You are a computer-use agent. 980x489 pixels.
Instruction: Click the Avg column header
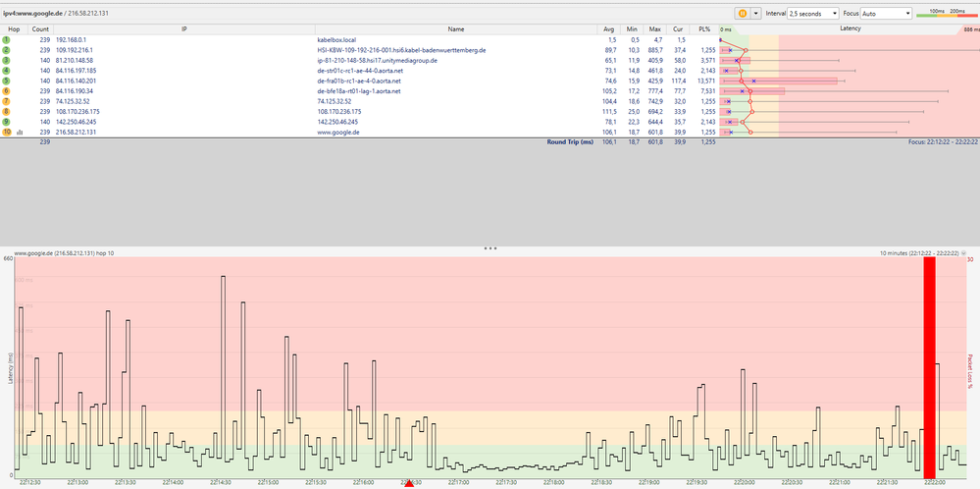609,29
